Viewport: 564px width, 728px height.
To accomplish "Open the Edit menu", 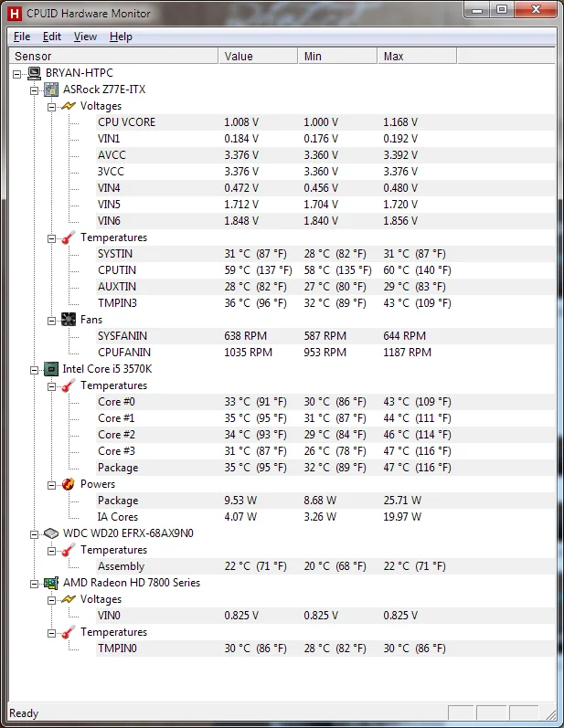I will 52,37.
